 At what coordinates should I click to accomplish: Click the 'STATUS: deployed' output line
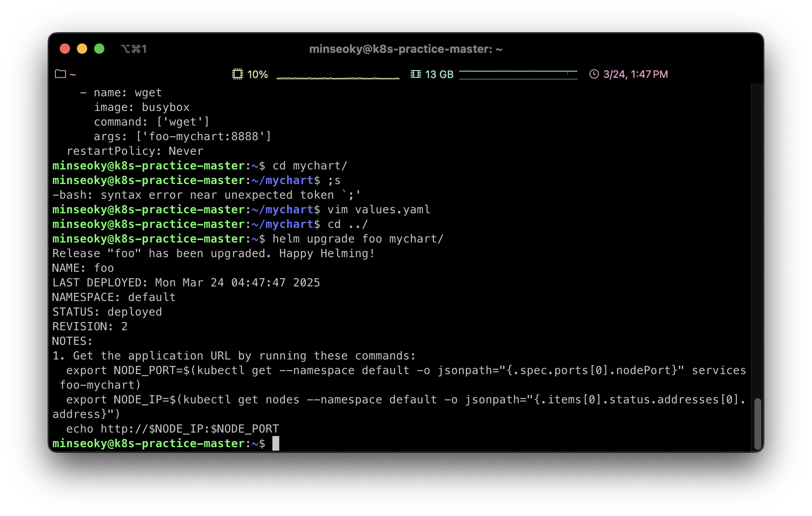point(107,312)
